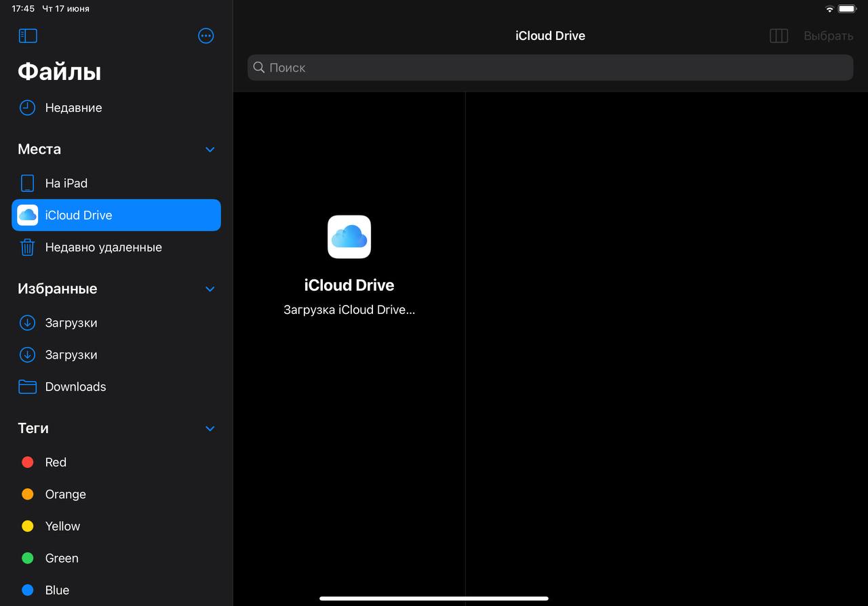Viewport: 868px width, 606px height.
Task: Click the 17:45 clock in status bar
Action: coord(23,9)
